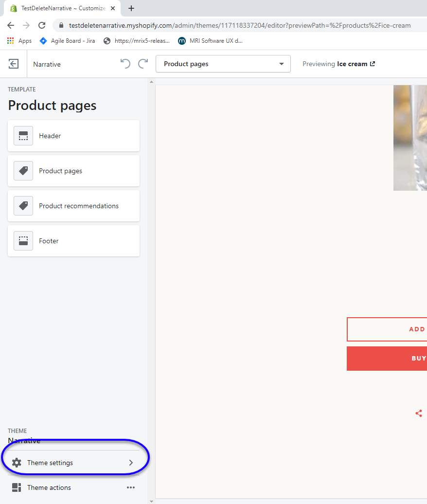Reload the browser page
Image resolution: width=427 pixels, height=504 pixels.
point(42,25)
